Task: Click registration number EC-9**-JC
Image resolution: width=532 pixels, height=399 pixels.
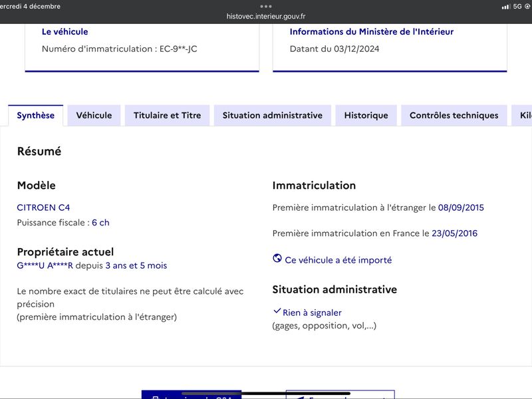Action: click(x=178, y=49)
